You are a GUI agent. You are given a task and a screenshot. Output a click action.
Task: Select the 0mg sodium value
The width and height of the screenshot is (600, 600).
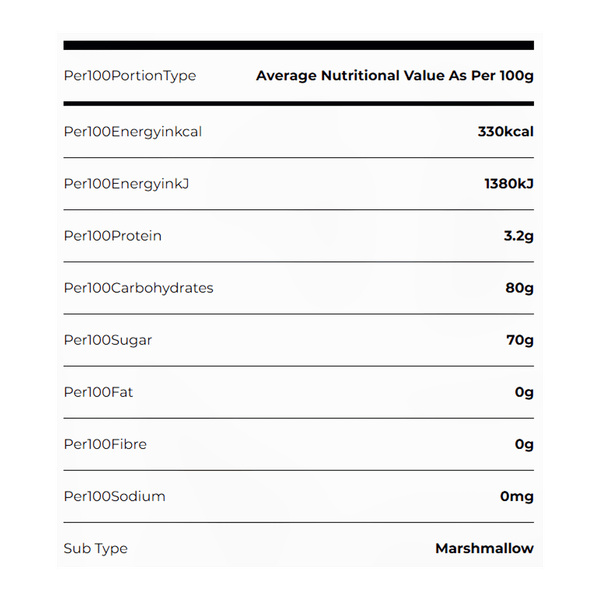point(517,496)
